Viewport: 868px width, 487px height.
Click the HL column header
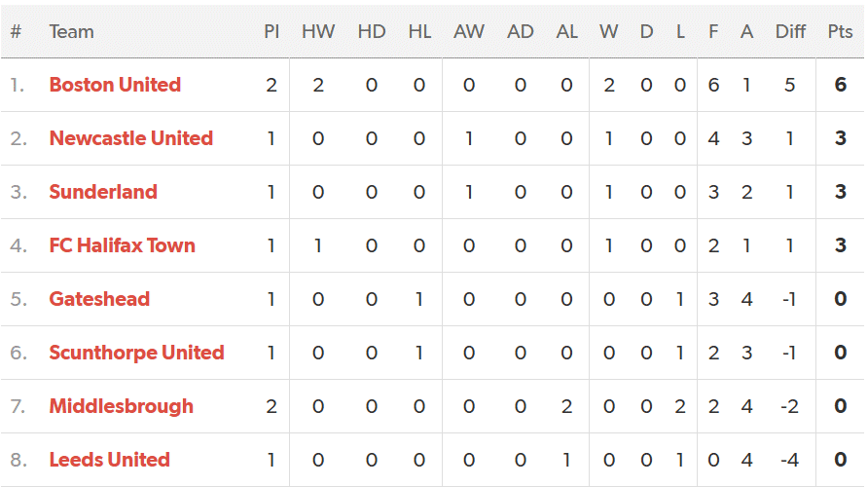419,31
